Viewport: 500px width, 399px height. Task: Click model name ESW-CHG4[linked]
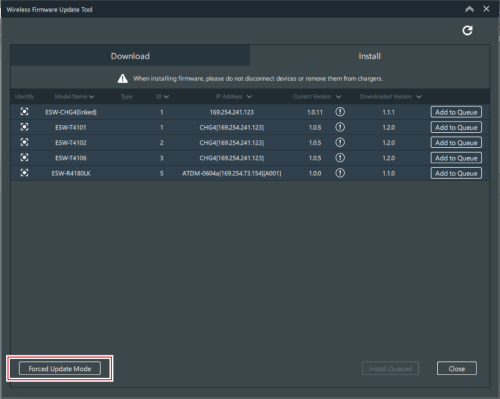coord(71,112)
